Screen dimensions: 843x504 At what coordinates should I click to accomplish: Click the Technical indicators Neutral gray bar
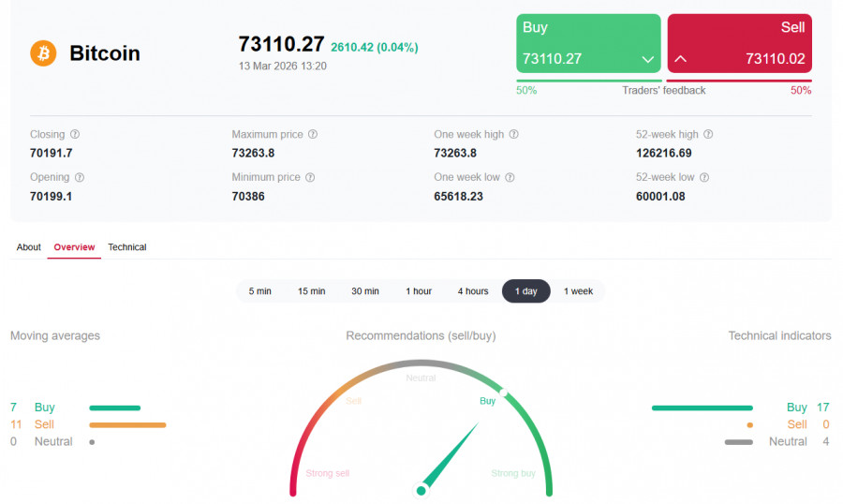pos(739,442)
